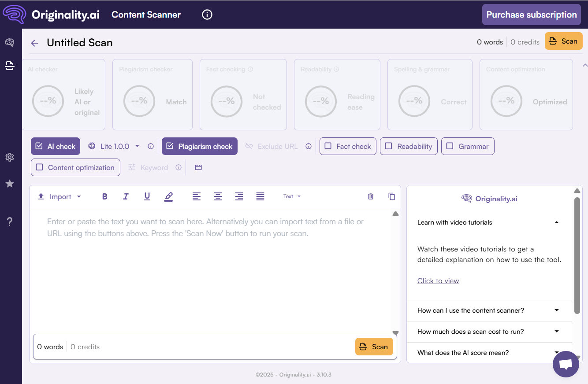Open the AI brain icon in the sidebar
The width and height of the screenshot is (588, 384).
click(x=10, y=42)
